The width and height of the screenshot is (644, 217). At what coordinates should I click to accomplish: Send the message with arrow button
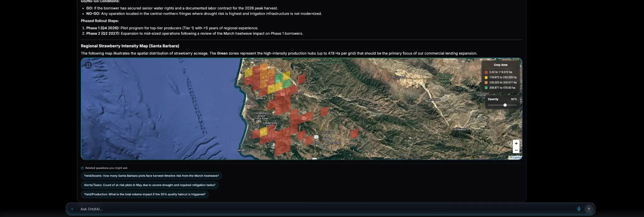click(589, 209)
